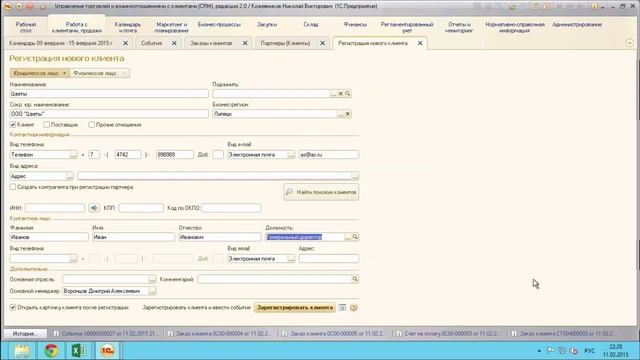Click the Найти похожих клиентов button

point(321,192)
